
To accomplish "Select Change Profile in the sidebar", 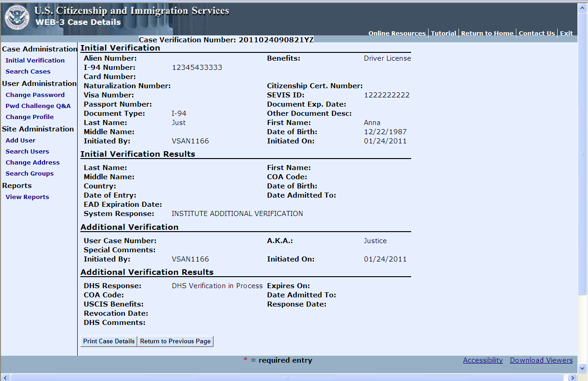I will tap(29, 117).
